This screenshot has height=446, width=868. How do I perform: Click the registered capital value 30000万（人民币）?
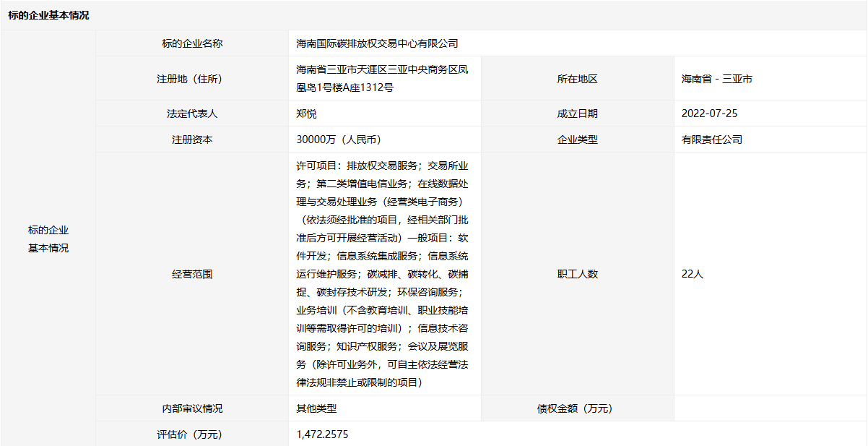pyautogui.click(x=338, y=140)
